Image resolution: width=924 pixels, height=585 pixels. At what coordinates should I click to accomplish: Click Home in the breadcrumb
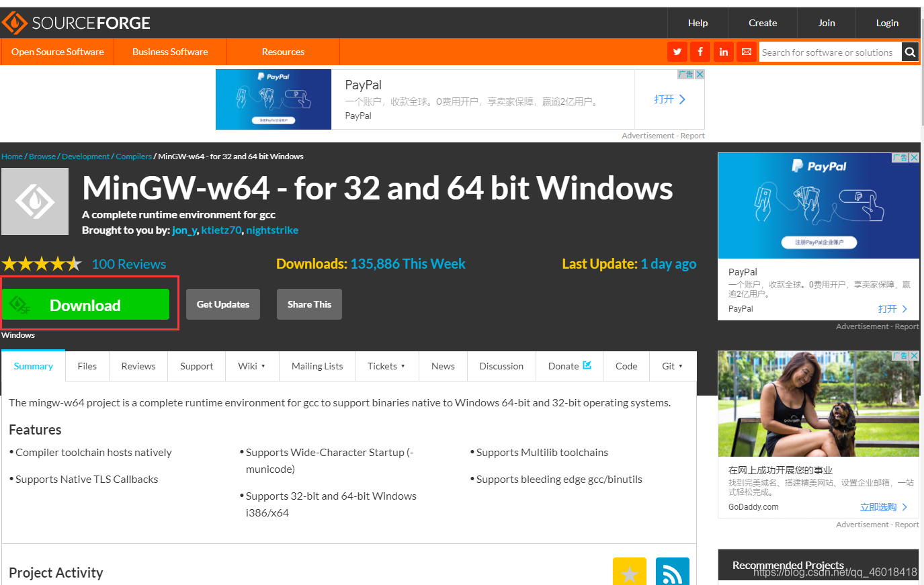[x=12, y=156]
